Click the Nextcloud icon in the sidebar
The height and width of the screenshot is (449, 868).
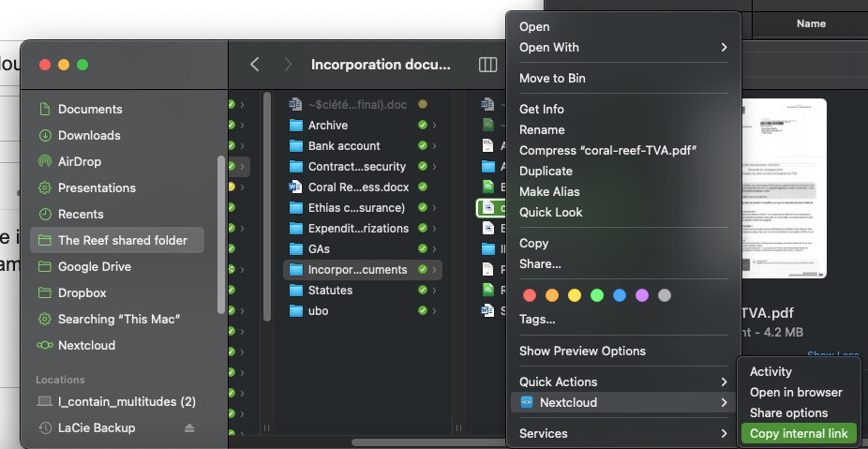pos(44,345)
